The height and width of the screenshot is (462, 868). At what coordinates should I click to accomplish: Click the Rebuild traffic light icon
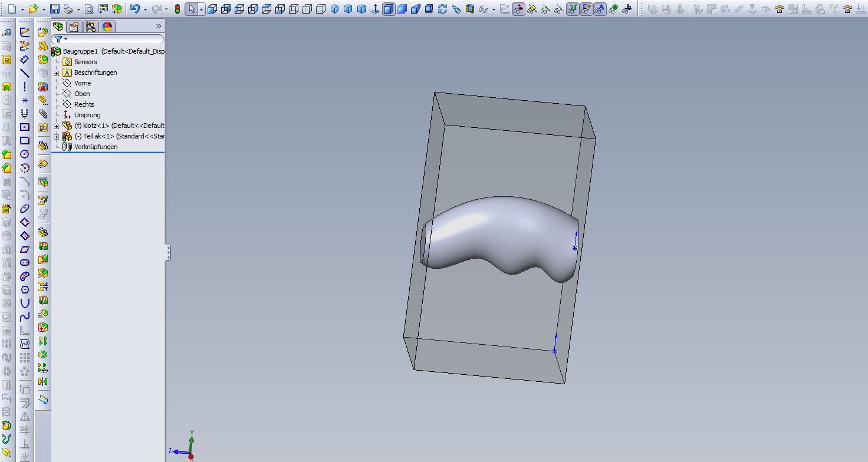tap(177, 9)
